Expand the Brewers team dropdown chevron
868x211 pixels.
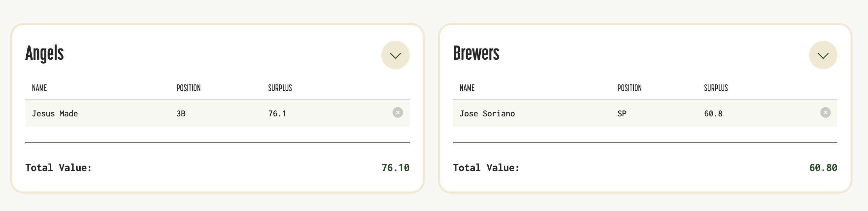click(823, 55)
